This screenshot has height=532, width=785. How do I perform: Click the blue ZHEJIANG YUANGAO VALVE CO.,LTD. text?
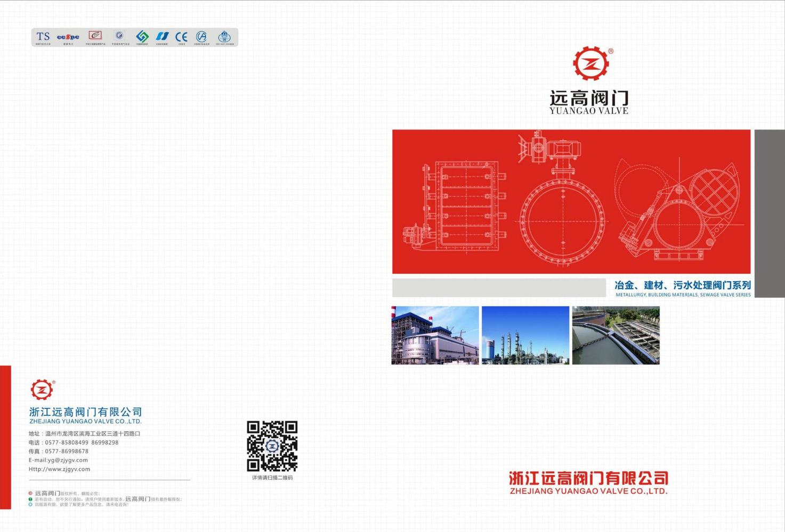[x=86, y=421]
